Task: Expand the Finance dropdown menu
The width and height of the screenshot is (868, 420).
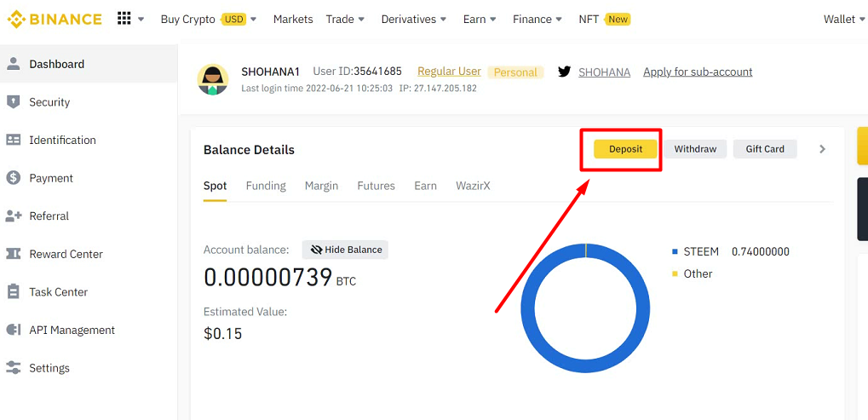Action: point(559,20)
